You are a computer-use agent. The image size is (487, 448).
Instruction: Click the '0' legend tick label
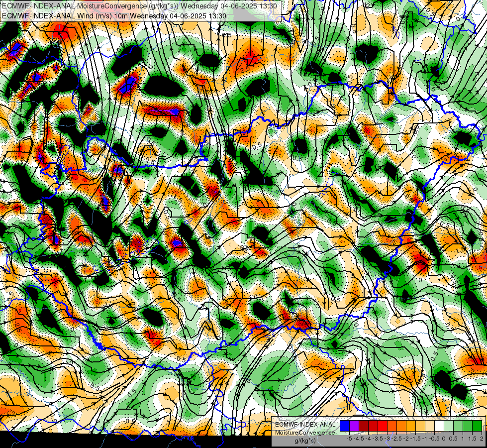[444, 439]
